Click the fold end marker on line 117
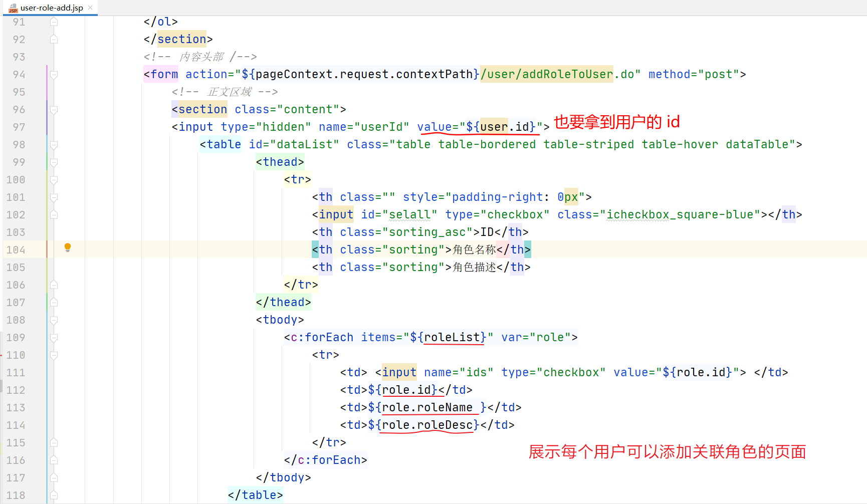 click(x=54, y=477)
